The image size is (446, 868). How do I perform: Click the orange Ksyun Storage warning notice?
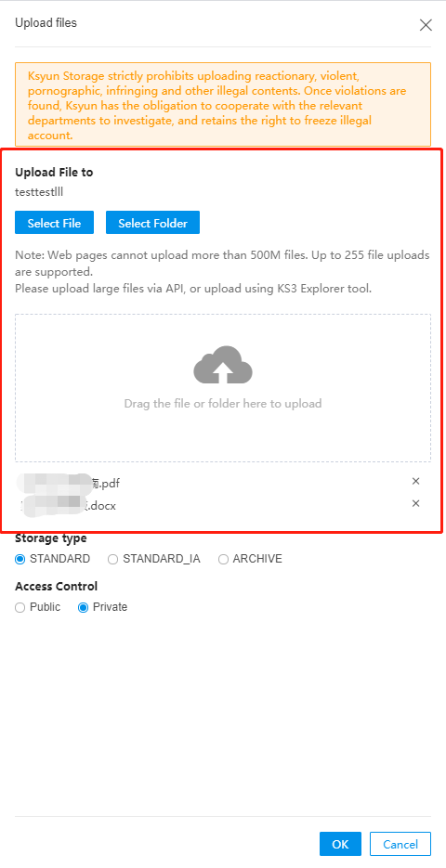(223, 105)
